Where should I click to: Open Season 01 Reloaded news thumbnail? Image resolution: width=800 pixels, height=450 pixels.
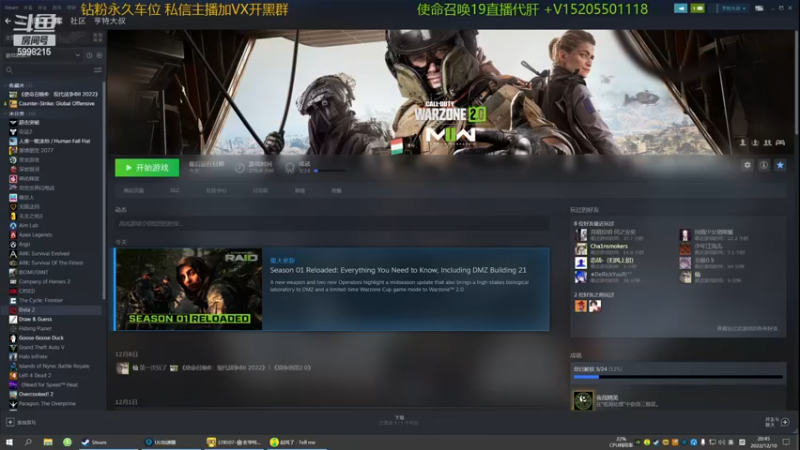(189, 289)
